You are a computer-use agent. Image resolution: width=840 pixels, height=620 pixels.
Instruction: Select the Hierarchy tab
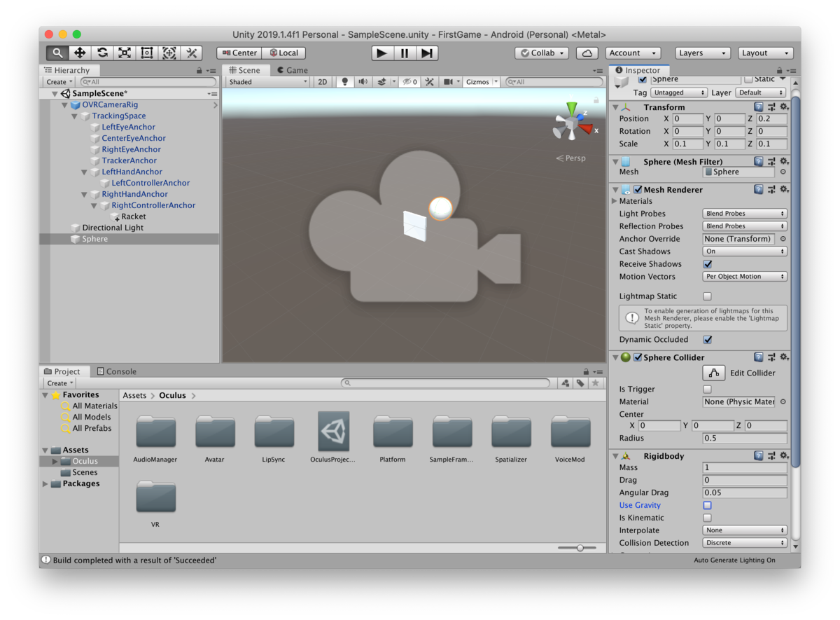coord(67,70)
